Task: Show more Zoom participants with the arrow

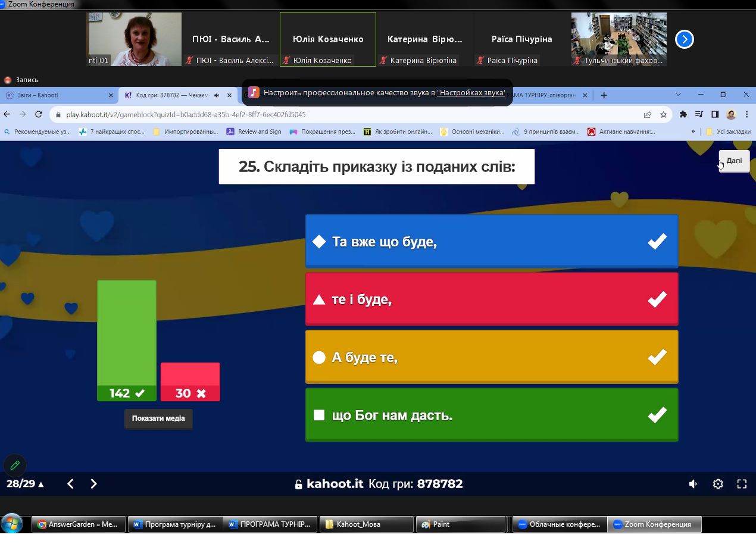Action: tap(685, 39)
